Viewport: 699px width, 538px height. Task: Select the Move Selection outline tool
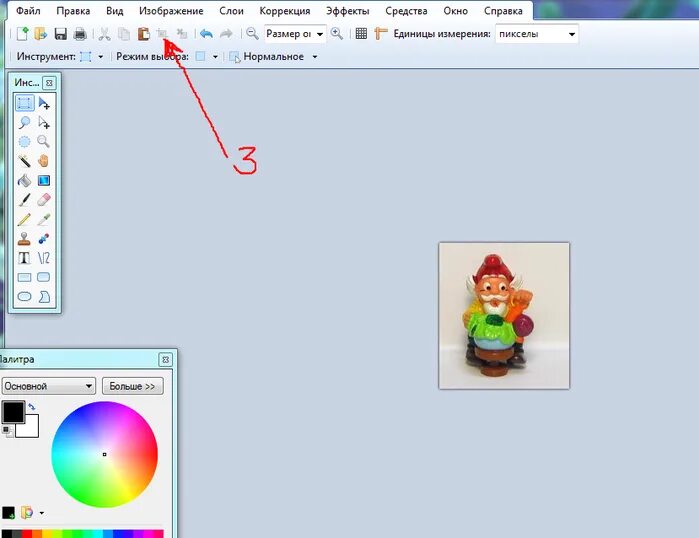[44, 122]
